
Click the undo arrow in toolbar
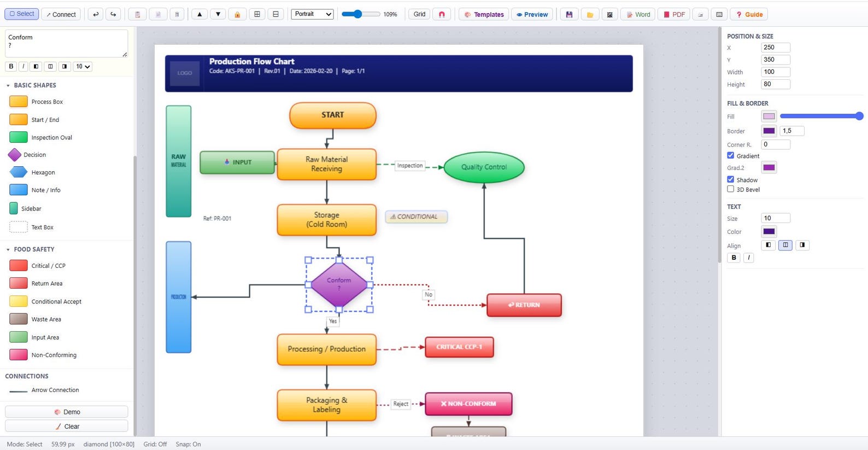(96, 14)
